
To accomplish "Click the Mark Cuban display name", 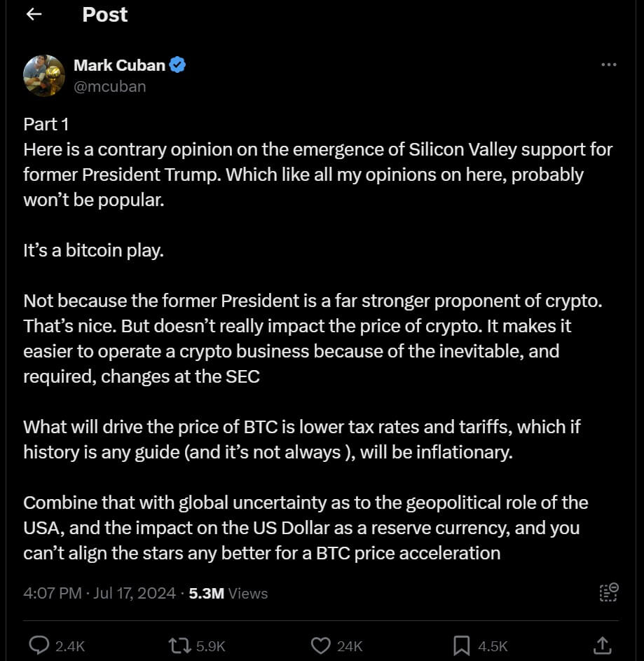I will tap(119, 66).
